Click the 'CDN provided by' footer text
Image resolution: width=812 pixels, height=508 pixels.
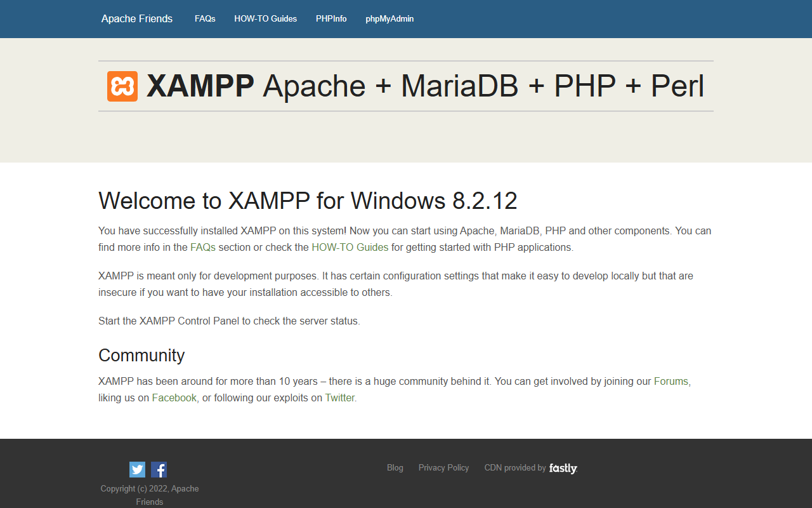click(x=515, y=467)
